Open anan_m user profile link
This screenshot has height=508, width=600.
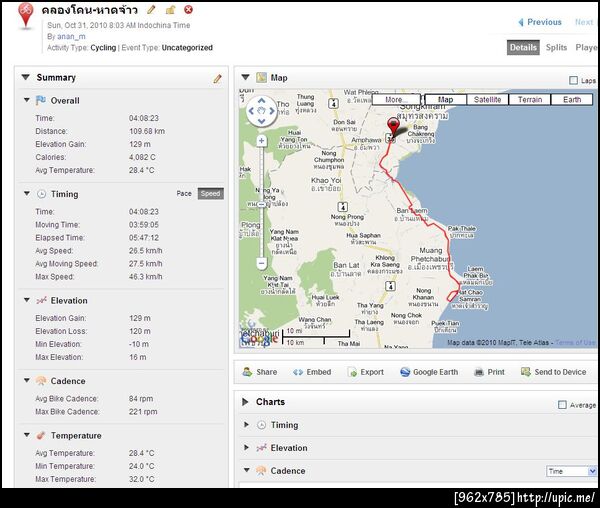[x=71, y=36]
